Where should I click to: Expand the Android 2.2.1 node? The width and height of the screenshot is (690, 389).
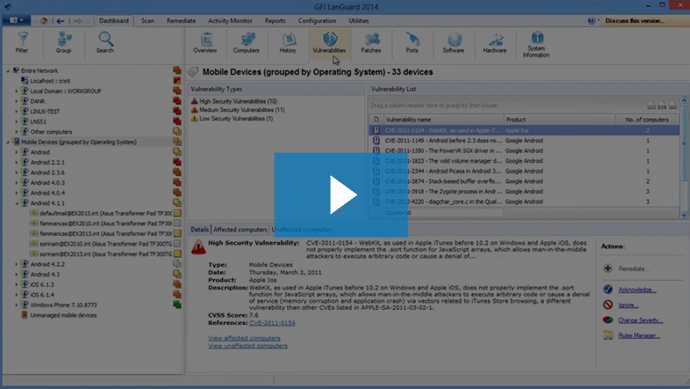tap(17, 162)
